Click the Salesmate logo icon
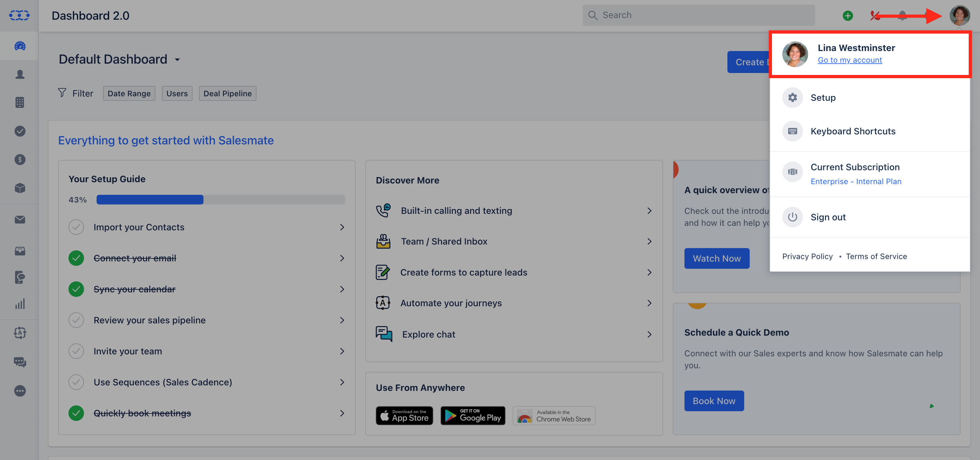This screenshot has height=460, width=980. [x=19, y=15]
